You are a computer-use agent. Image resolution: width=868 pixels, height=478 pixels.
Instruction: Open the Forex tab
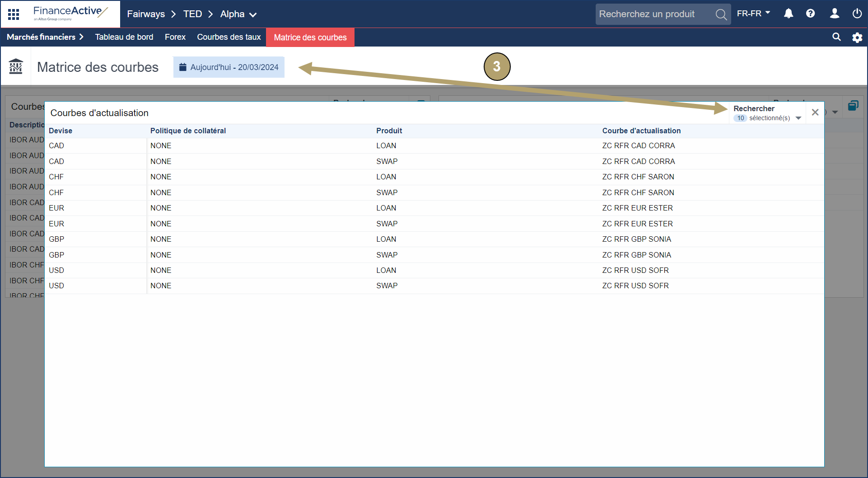click(175, 37)
